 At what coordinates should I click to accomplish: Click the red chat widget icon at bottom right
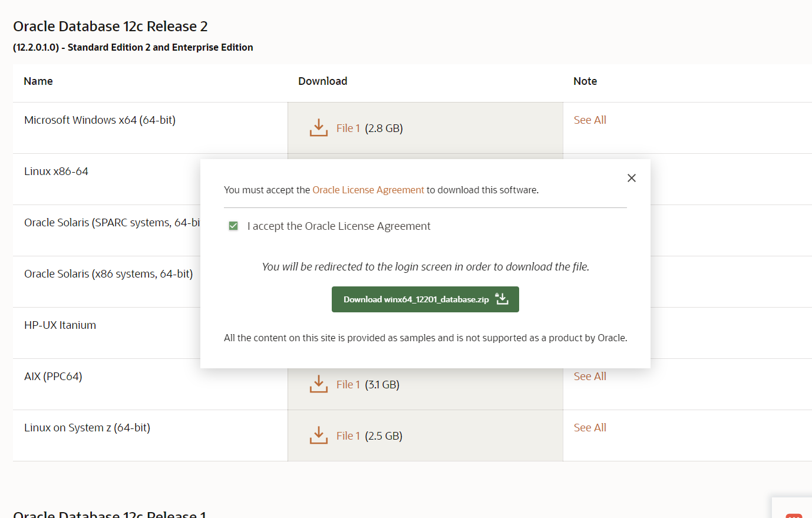click(x=794, y=515)
